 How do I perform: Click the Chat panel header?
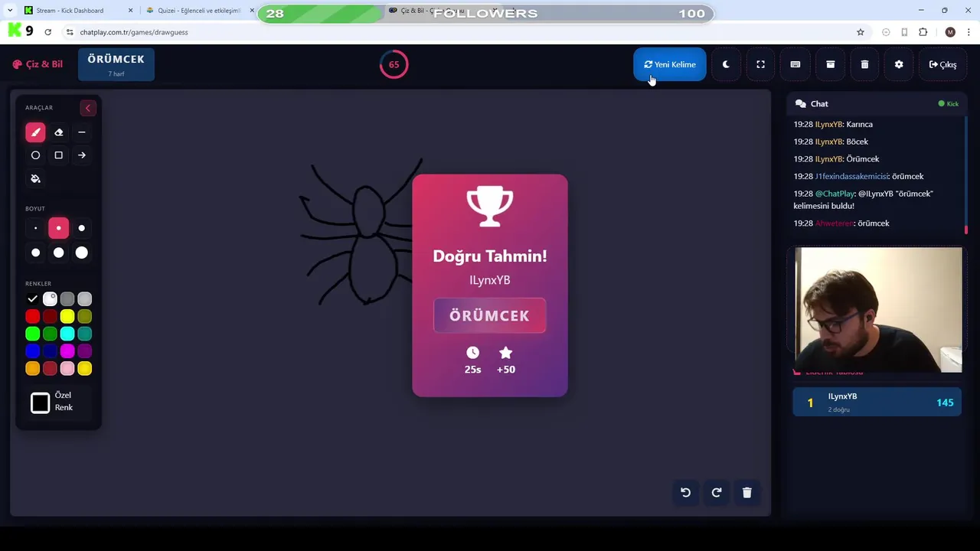pos(877,103)
